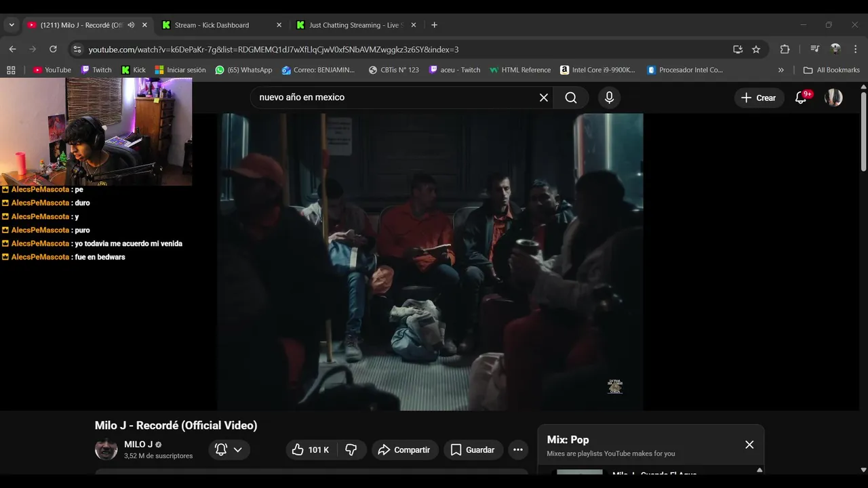Open the Twitch bookmark
868x488 pixels.
pyautogui.click(x=96, y=70)
